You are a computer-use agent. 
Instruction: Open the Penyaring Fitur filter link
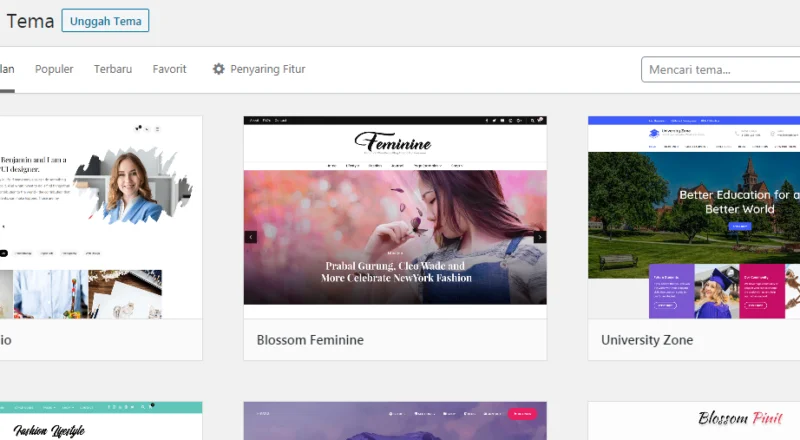pyautogui.click(x=267, y=69)
